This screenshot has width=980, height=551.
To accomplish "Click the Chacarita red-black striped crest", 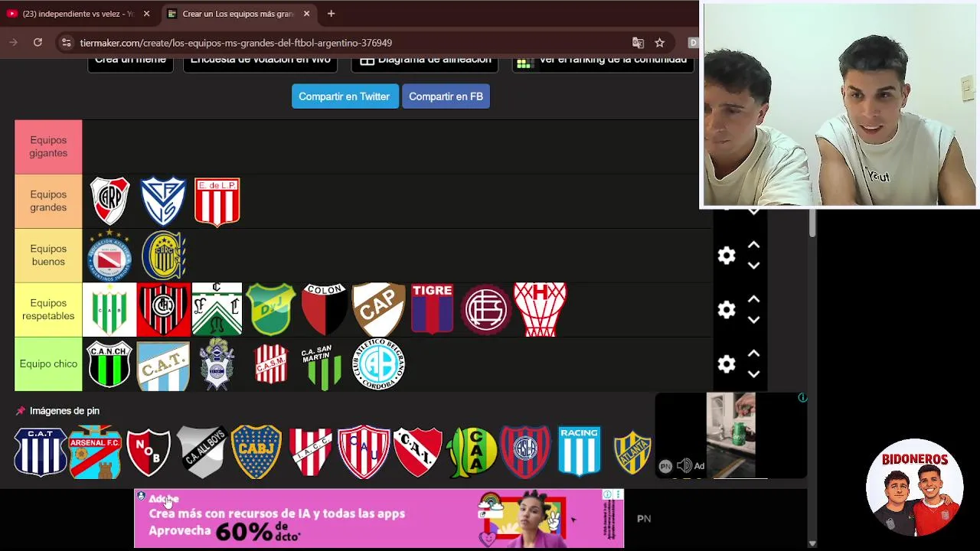I will coord(163,309).
